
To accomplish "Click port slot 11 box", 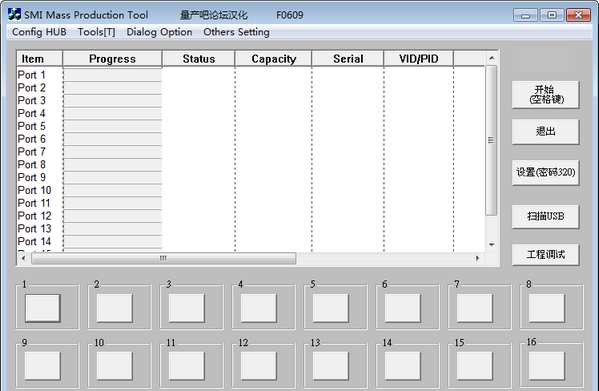I will click(187, 366).
